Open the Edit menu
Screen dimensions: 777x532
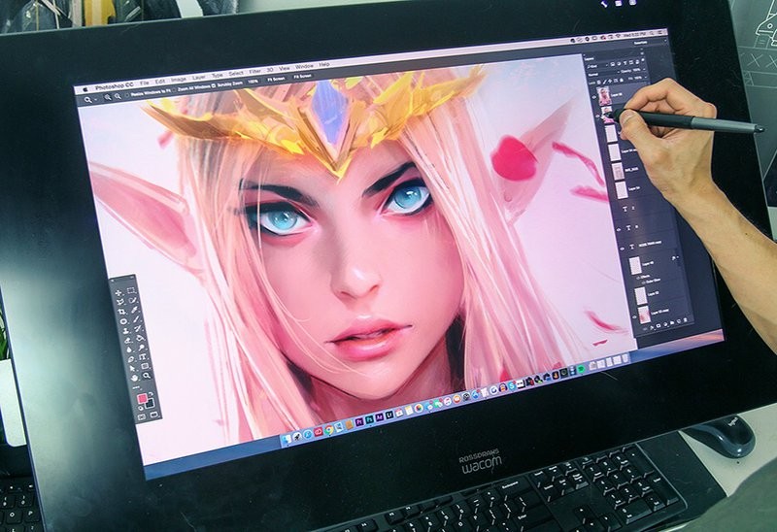[160, 81]
